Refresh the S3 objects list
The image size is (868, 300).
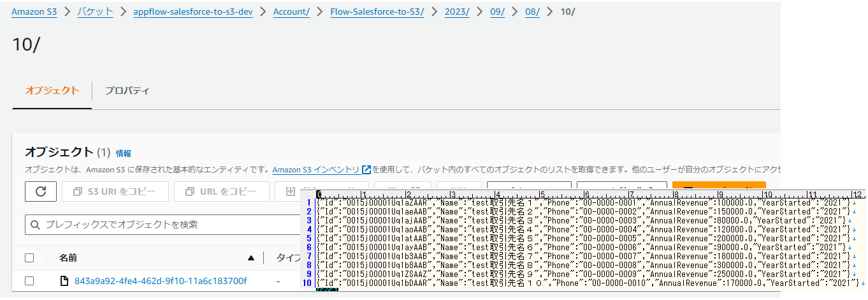click(x=41, y=191)
